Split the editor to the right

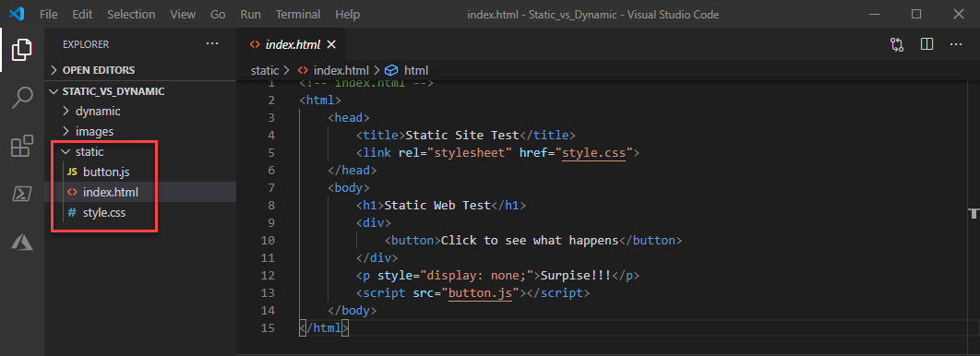point(926,44)
